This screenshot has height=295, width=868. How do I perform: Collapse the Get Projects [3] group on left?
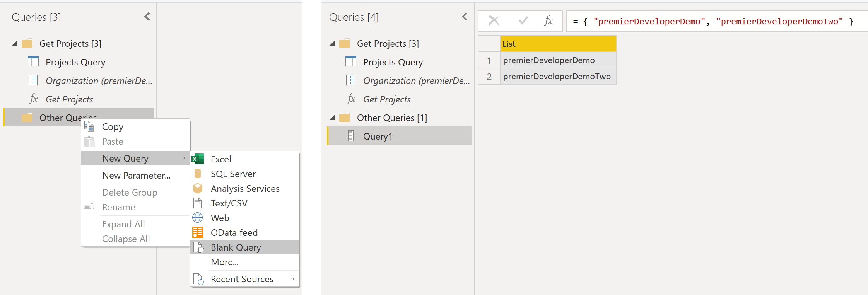click(x=15, y=43)
